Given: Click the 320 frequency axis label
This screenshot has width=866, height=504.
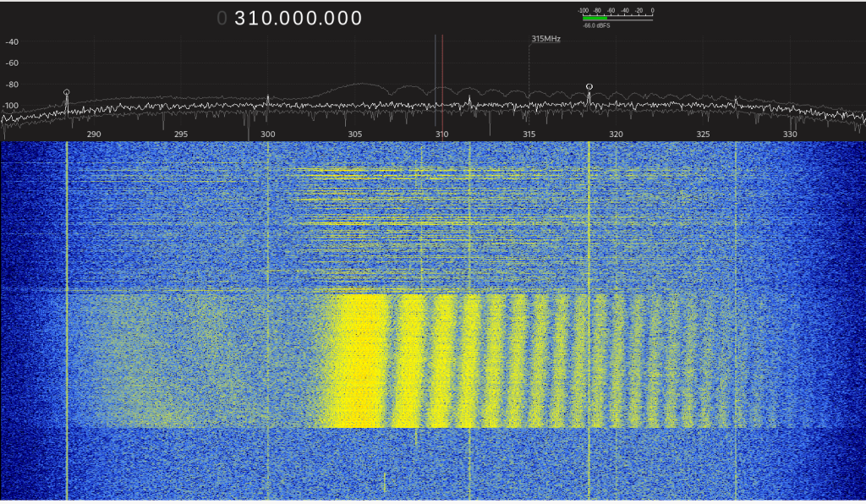Looking at the screenshot, I should [x=616, y=134].
